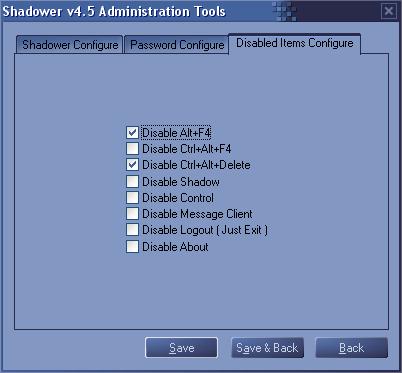Toggle Disable Ctrl+Alt+Delete checkbox

pyautogui.click(x=132, y=165)
